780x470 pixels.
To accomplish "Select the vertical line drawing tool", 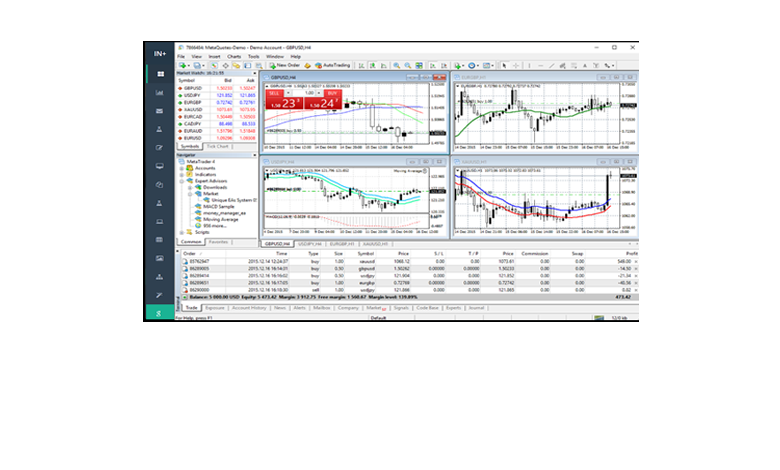I will (x=529, y=65).
